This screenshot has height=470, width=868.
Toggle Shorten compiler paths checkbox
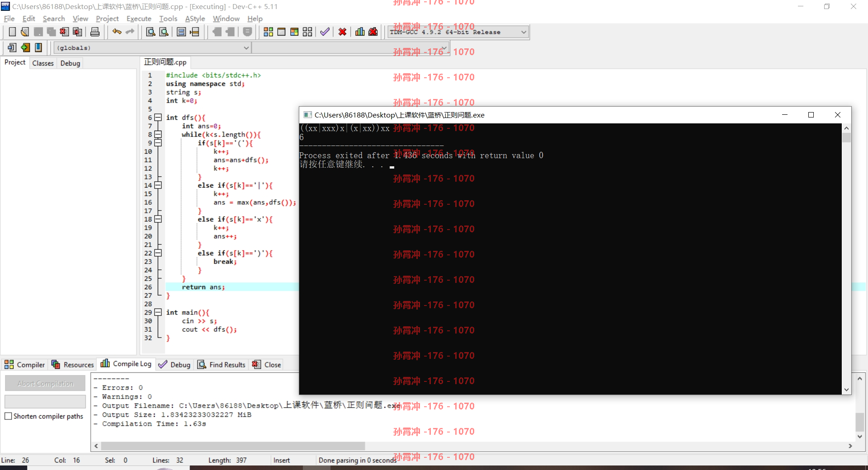(8, 416)
